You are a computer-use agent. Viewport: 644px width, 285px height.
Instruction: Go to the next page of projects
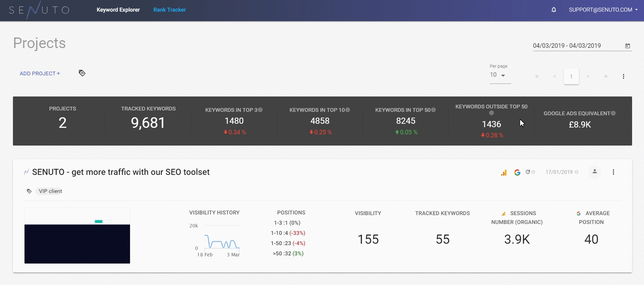(588, 76)
